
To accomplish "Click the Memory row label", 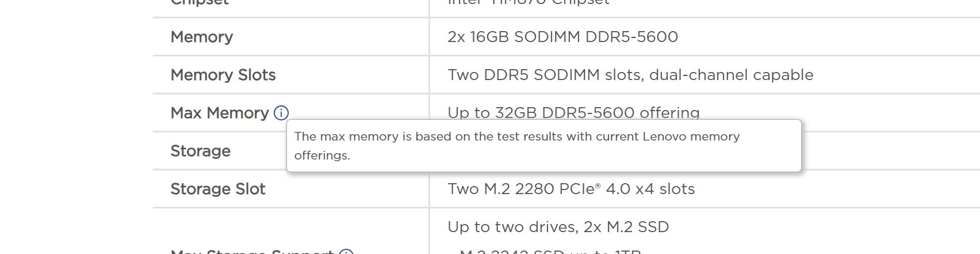I will pos(202,37).
